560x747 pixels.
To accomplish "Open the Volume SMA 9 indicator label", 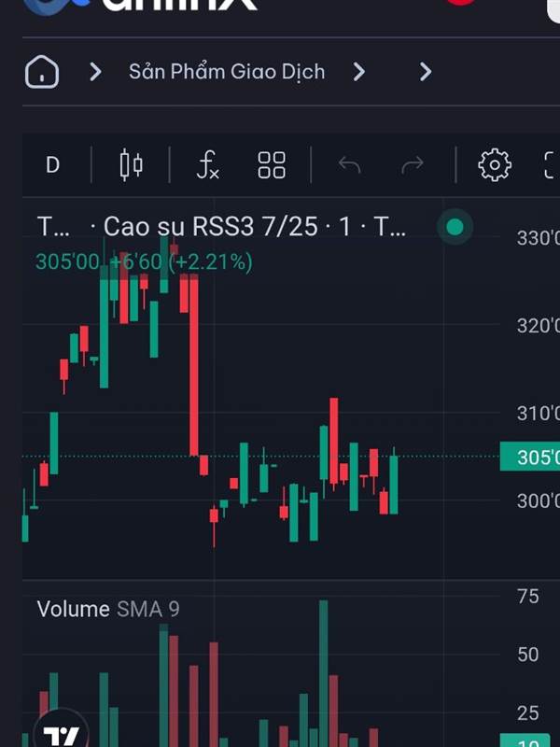I will click(108, 610).
